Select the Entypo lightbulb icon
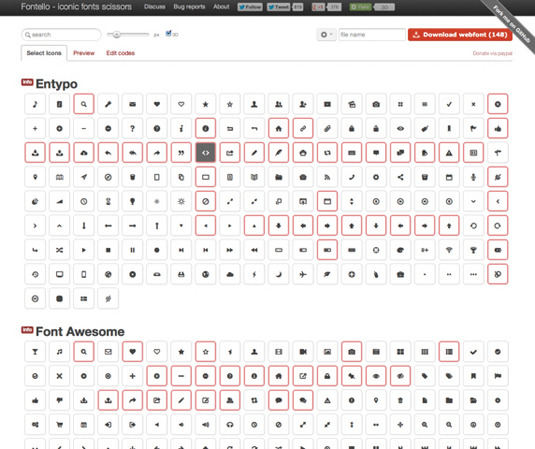This screenshot has width=535, height=449. pos(132,201)
